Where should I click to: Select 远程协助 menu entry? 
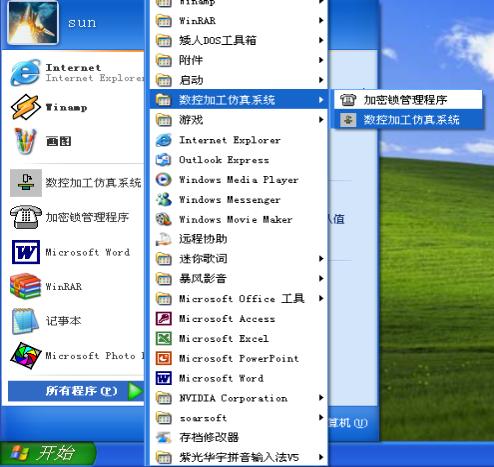(x=239, y=239)
